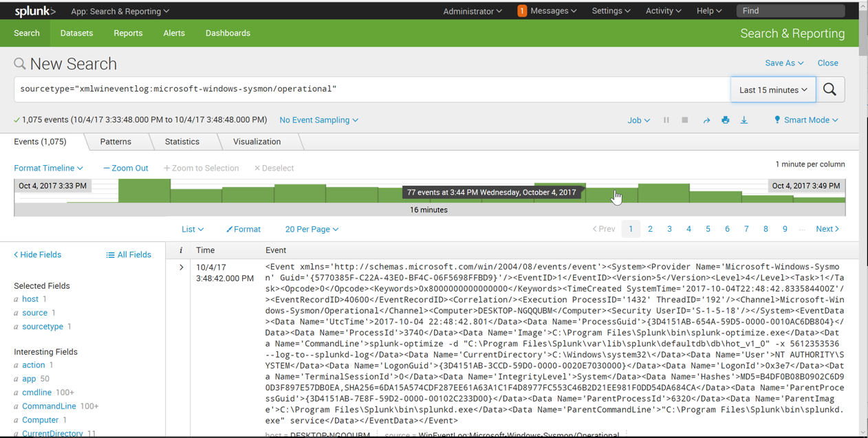This screenshot has width=868, height=438.
Task: Print the search results
Action: (x=725, y=120)
